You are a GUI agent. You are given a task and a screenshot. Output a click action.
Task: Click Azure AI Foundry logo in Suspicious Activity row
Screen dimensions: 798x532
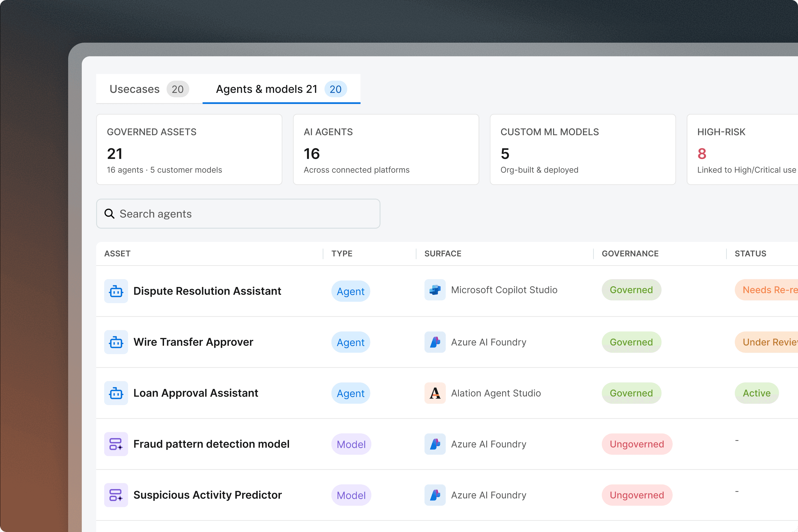(x=435, y=495)
